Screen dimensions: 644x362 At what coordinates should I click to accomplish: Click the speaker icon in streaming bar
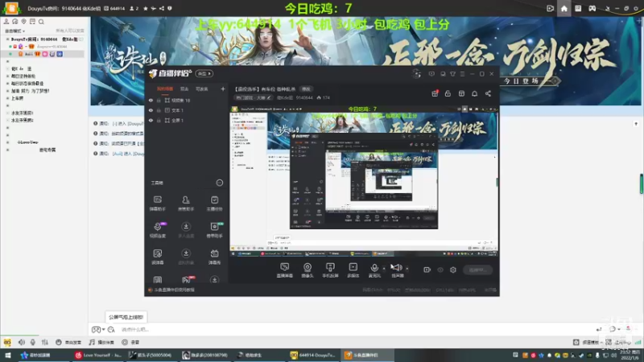[397, 269]
